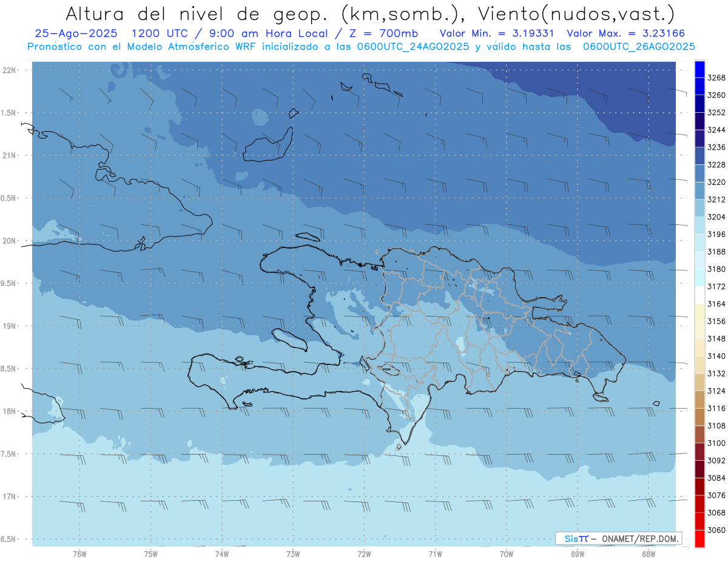Image resolution: width=728 pixels, height=562 pixels.
Task: Click the '3212' legend value
Action: (x=716, y=199)
